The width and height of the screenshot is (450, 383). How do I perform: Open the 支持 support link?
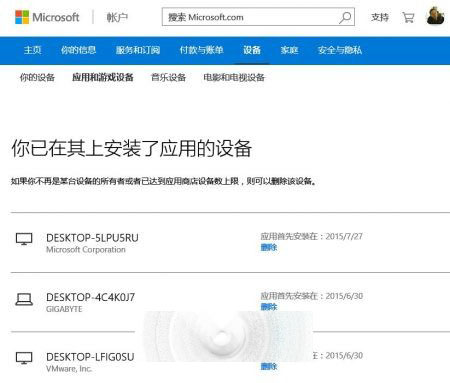click(x=380, y=17)
